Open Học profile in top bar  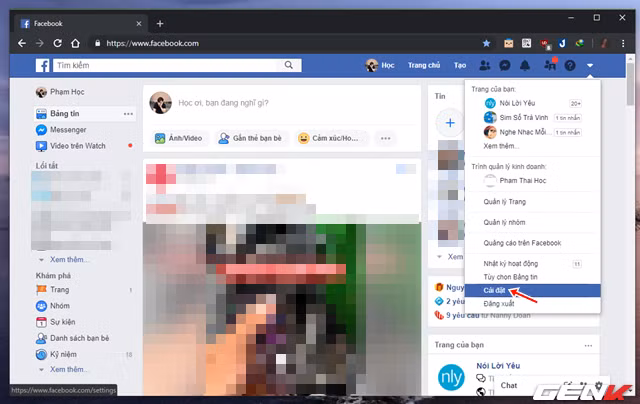(x=380, y=65)
